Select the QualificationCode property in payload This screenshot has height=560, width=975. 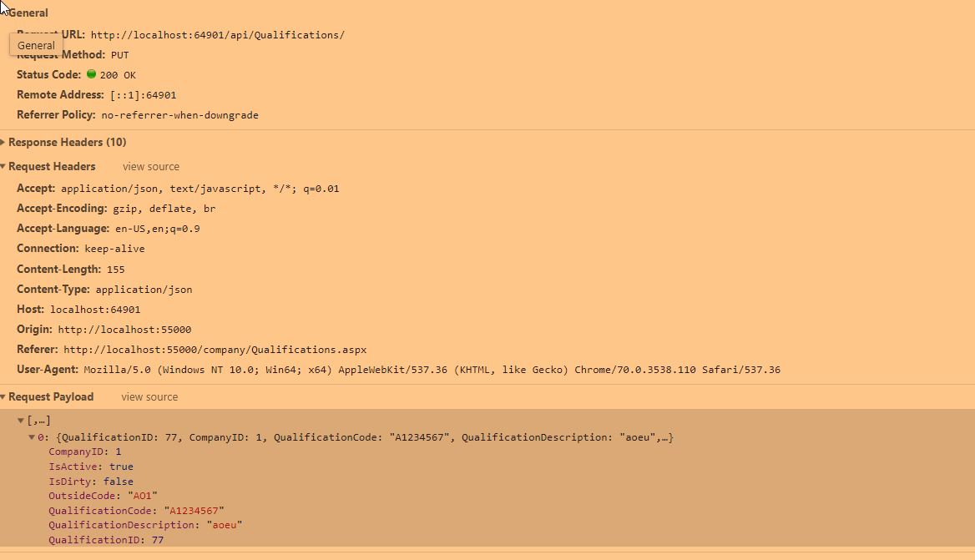[x=136, y=511]
